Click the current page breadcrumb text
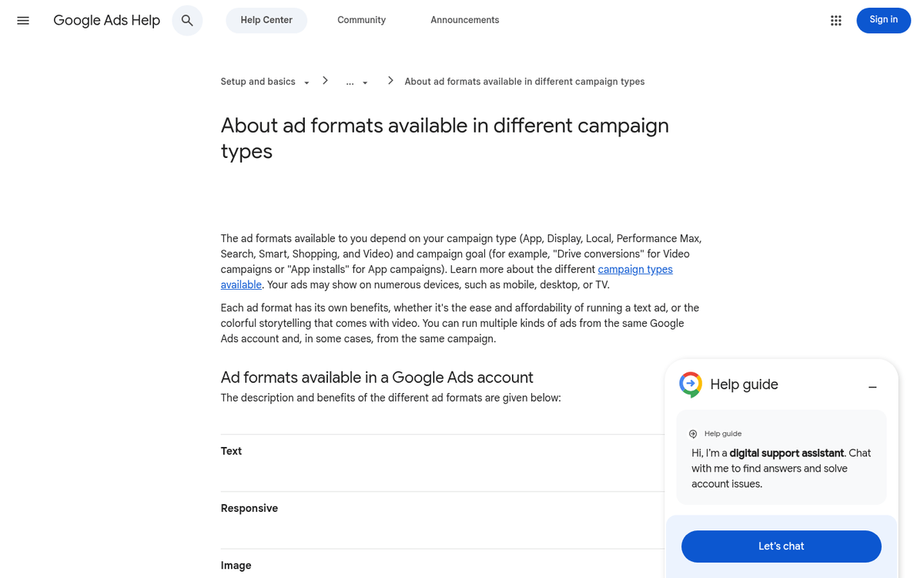This screenshot has width=924, height=578. tap(524, 82)
